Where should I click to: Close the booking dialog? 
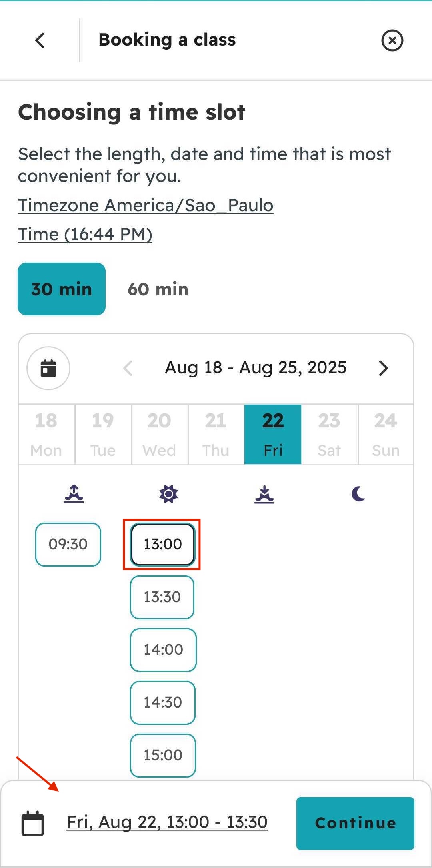(x=392, y=40)
